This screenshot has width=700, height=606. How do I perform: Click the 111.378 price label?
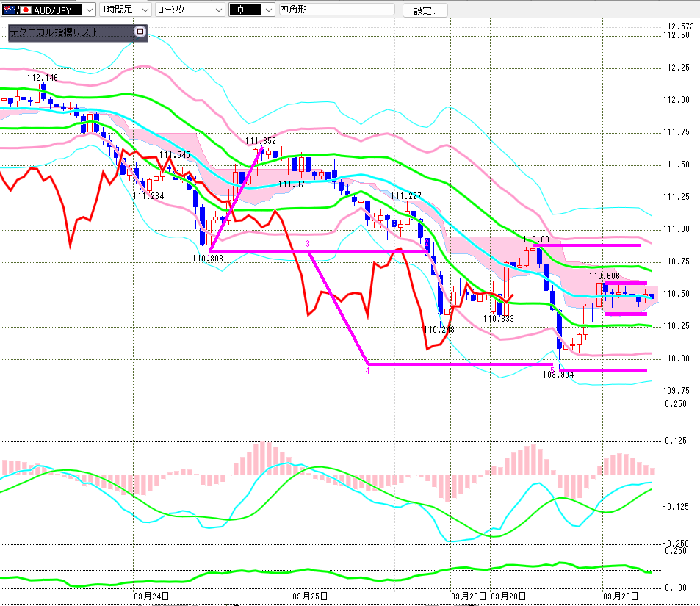pos(294,184)
